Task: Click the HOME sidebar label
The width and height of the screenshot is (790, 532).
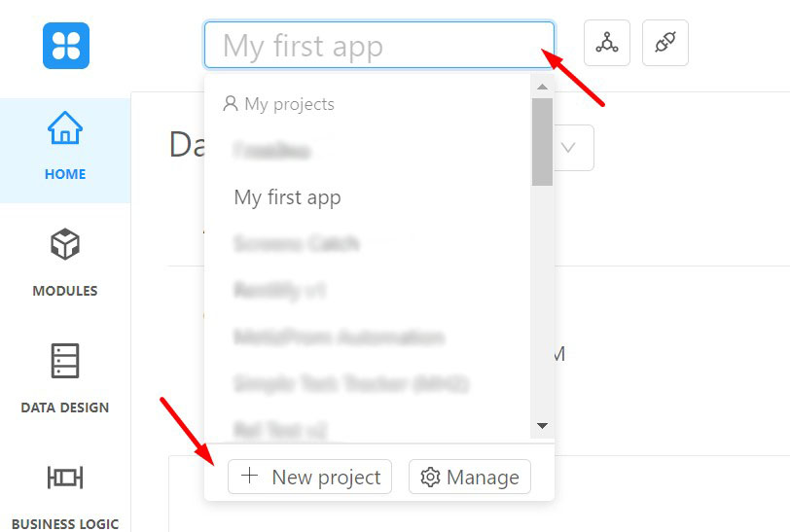Action: coord(65,174)
